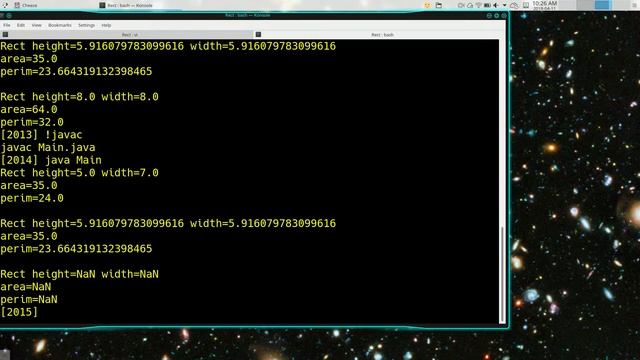Click the '[2013] !javac' line
The image size is (640, 360).
[41, 135]
